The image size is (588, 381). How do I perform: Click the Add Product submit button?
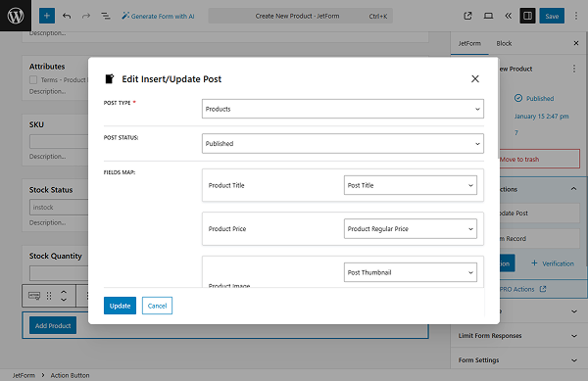click(53, 325)
